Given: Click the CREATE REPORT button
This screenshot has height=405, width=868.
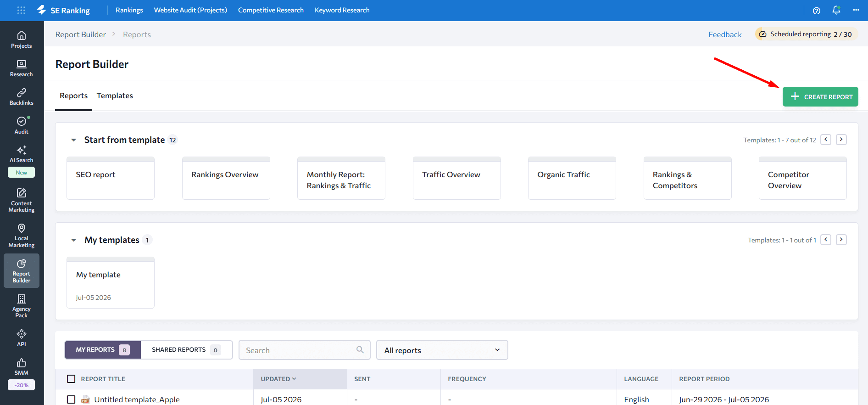Looking at the screenshot, I should pyautogui.click(x=820, y=97).
